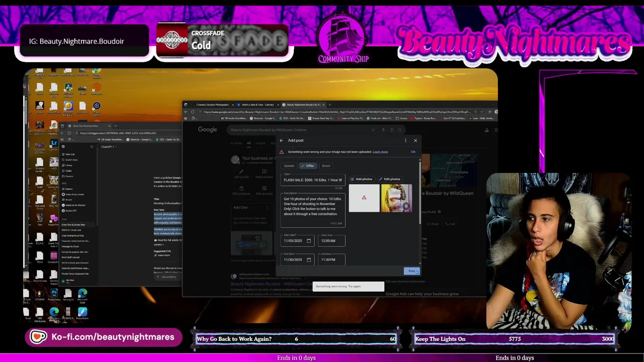Click the Google logo
The width and height of the screenshot is (644, 362).
click(207, 130)
